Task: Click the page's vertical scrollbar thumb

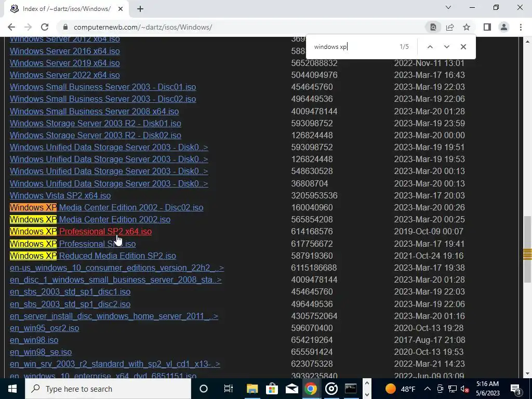Action: 527,249
